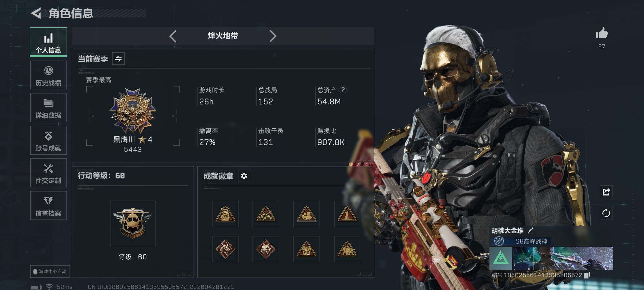The height and width of the screenshot is (290, 644).
Task: Select the level 60 helicopter emblem
Action: 133,223
